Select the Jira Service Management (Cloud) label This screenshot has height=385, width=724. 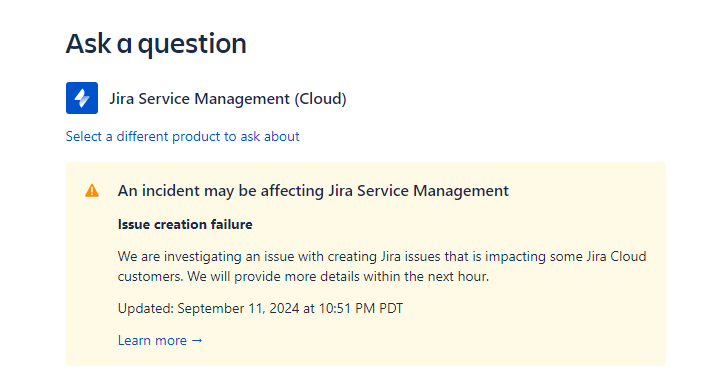tap(228, 99)
